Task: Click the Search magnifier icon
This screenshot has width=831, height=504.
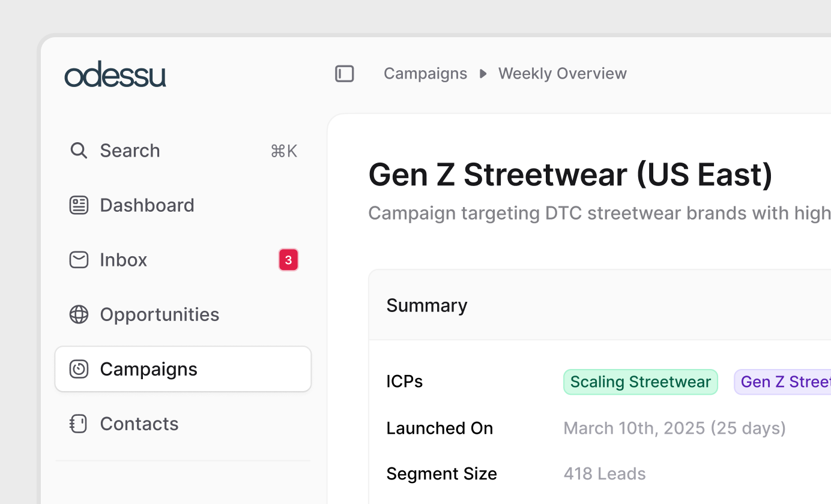Action: (x=79, y=150)
